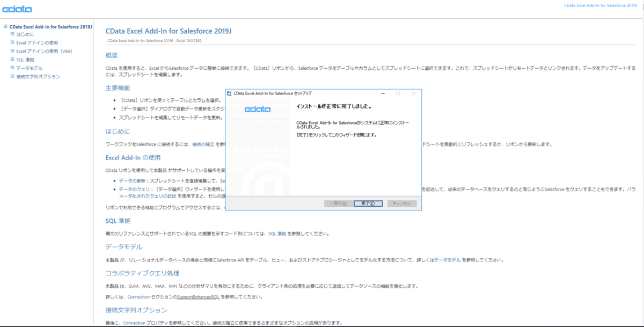
Task: Close the setup dialog window
Action: [413, 93]
